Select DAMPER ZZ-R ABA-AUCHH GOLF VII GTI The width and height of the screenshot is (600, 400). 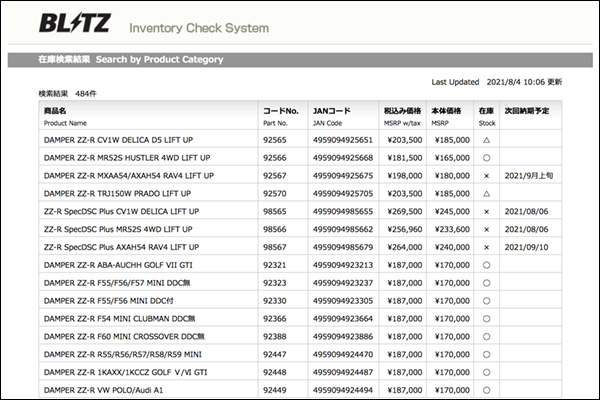tap(118, 265)
